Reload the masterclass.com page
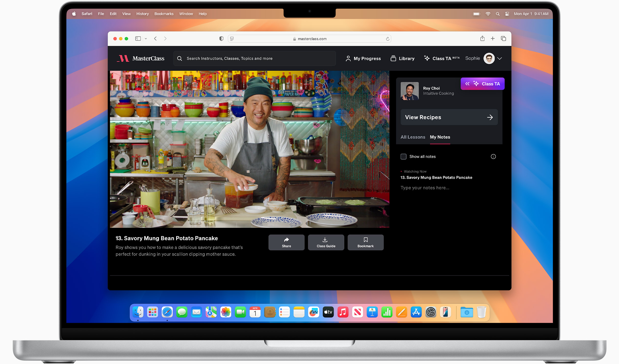This screenshot has height=364, width=619. click(387, 39)
